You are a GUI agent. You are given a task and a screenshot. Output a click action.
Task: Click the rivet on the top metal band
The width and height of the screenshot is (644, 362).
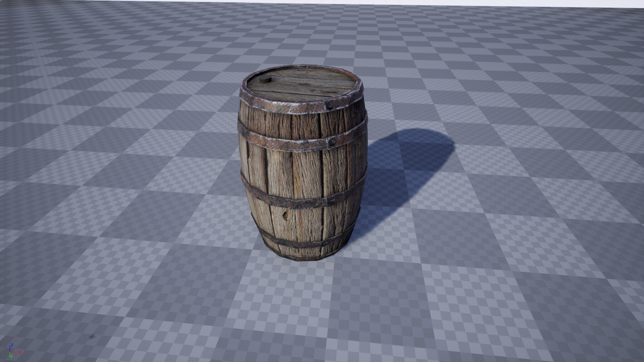(x=329, y=106)
